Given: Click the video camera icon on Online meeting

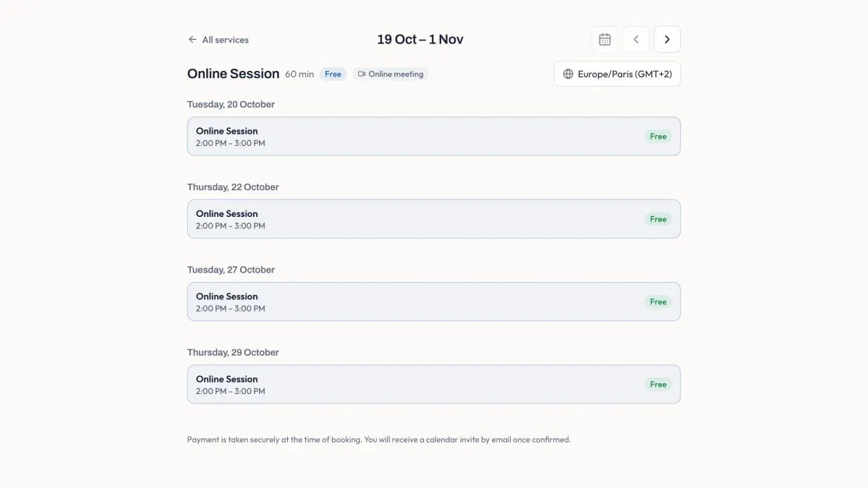Looking at the screenshot, I should tap(362, 74).
